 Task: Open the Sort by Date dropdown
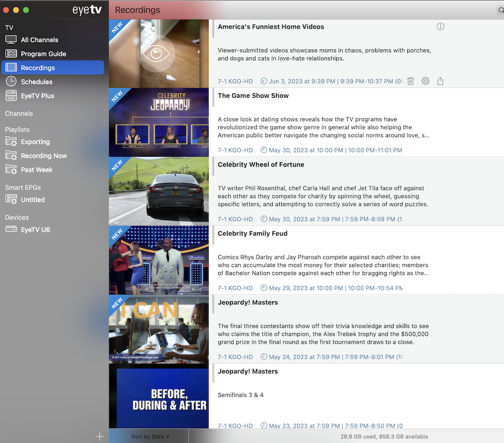pyautogui.click(x=150, y=436)
